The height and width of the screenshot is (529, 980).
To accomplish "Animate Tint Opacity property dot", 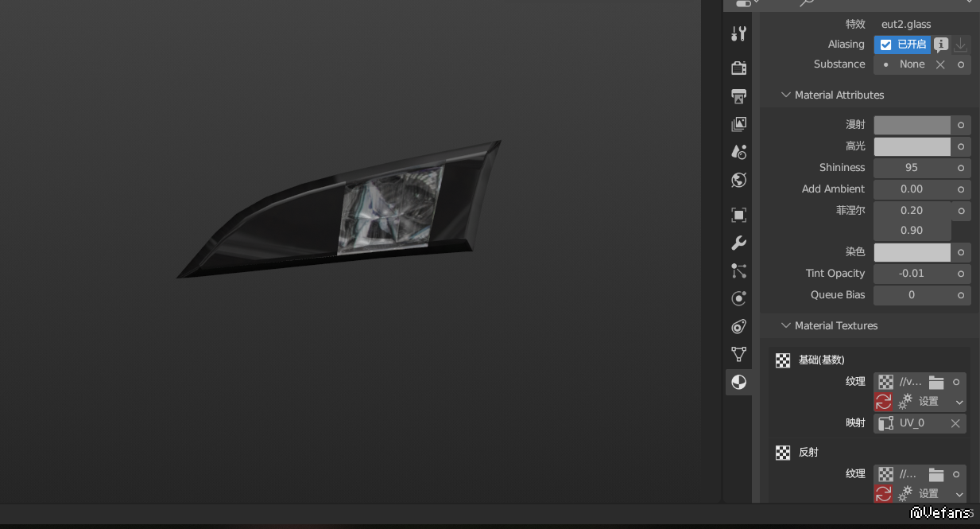I will [961, 274].
